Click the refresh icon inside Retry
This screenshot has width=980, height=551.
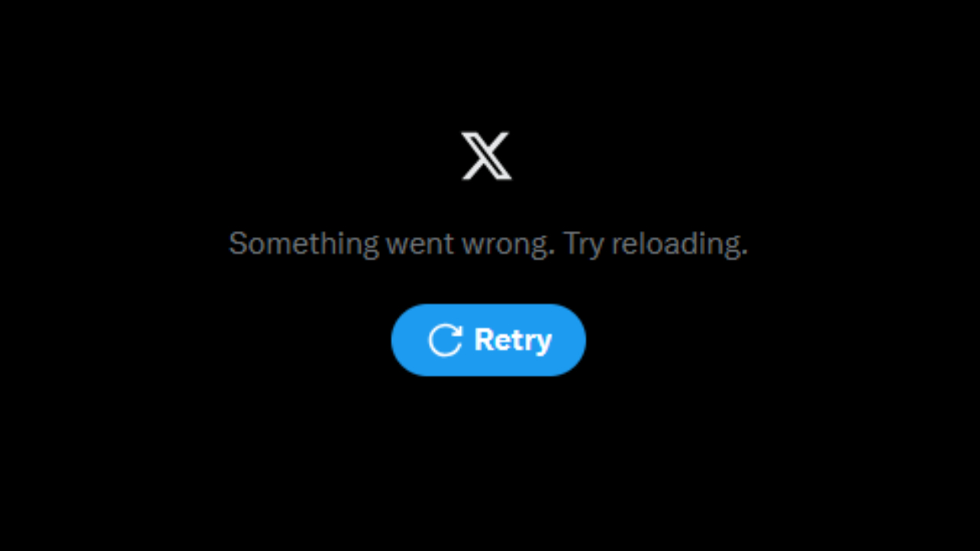[x=445, y=340]
